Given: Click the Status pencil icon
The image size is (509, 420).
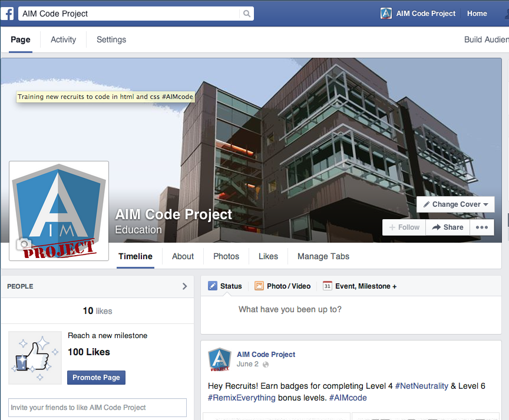Looking at the screenshot, I should coord(212,286).
